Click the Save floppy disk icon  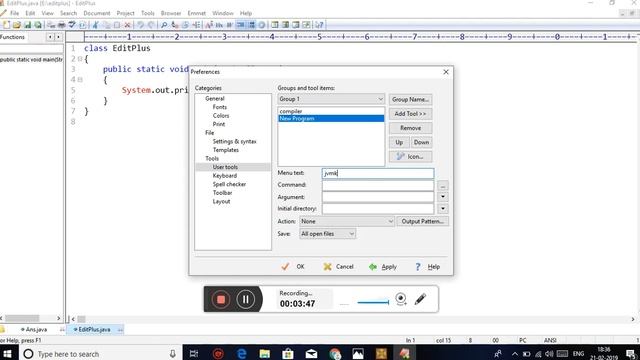(27, 25)
